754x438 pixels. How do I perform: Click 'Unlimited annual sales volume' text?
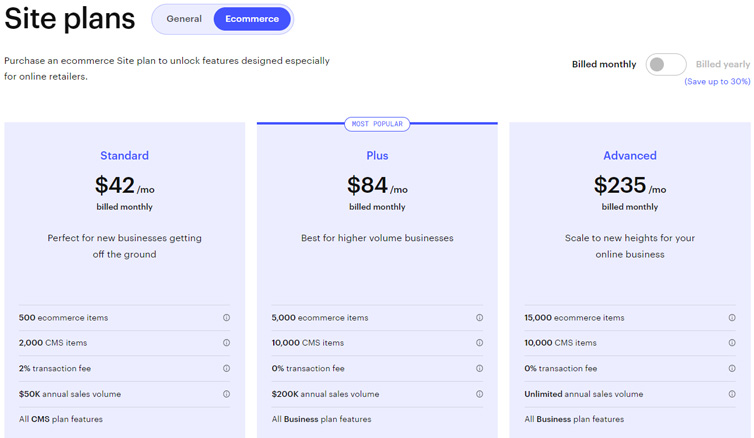584,394
